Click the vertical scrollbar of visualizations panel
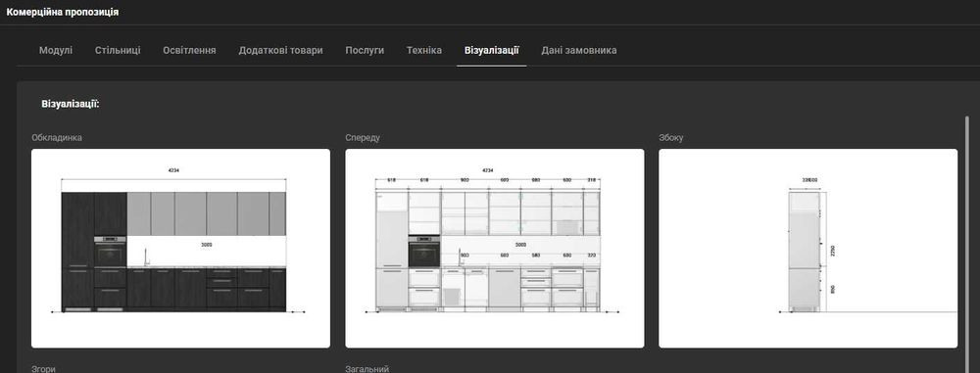980x373 pixels. (x=967, y=244)
